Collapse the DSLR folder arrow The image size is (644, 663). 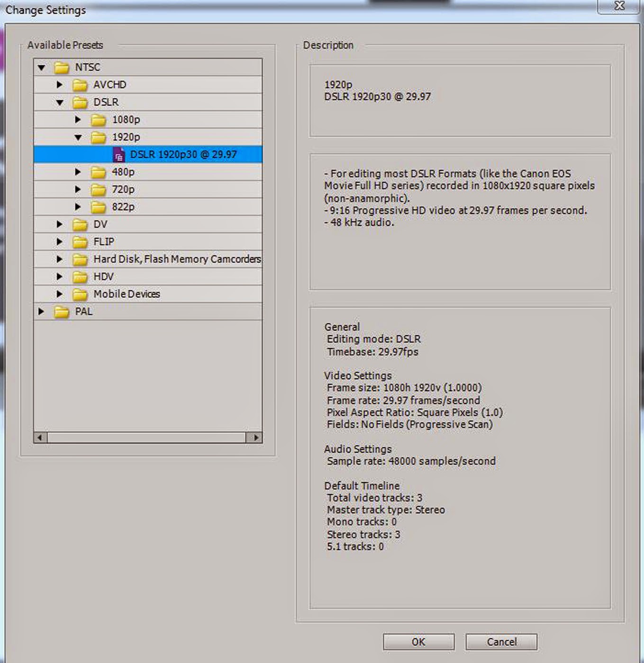tap(60, 102)
